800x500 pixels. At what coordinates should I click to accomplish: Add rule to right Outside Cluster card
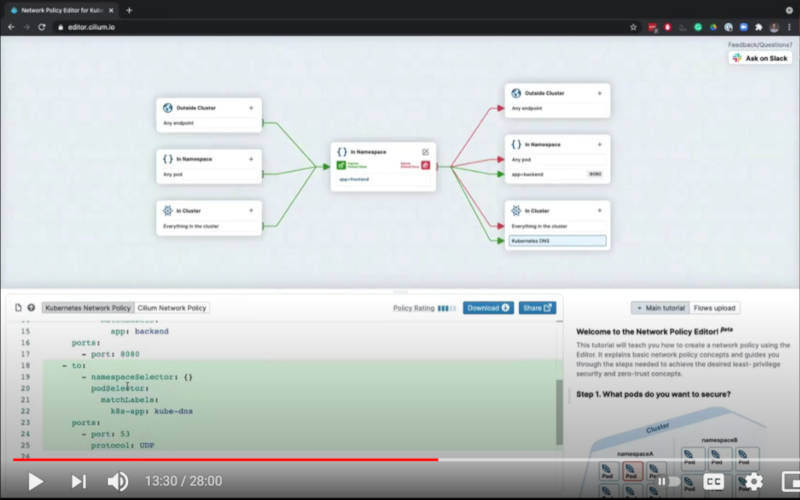(599, 93)
